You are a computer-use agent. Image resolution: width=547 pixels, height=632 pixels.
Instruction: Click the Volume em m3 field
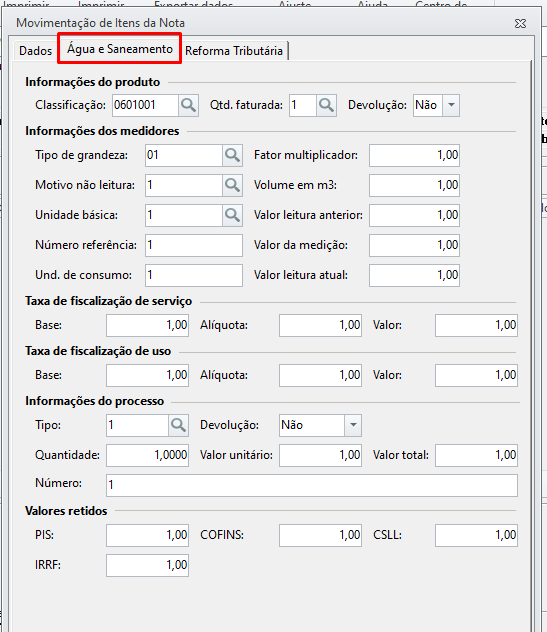(414, 185)
